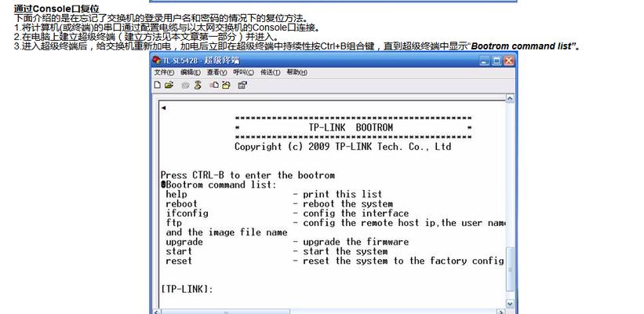This screenshot has height=314, width=644.
Task: Maximize the HyperTerminal window
Action: (497, 60)
